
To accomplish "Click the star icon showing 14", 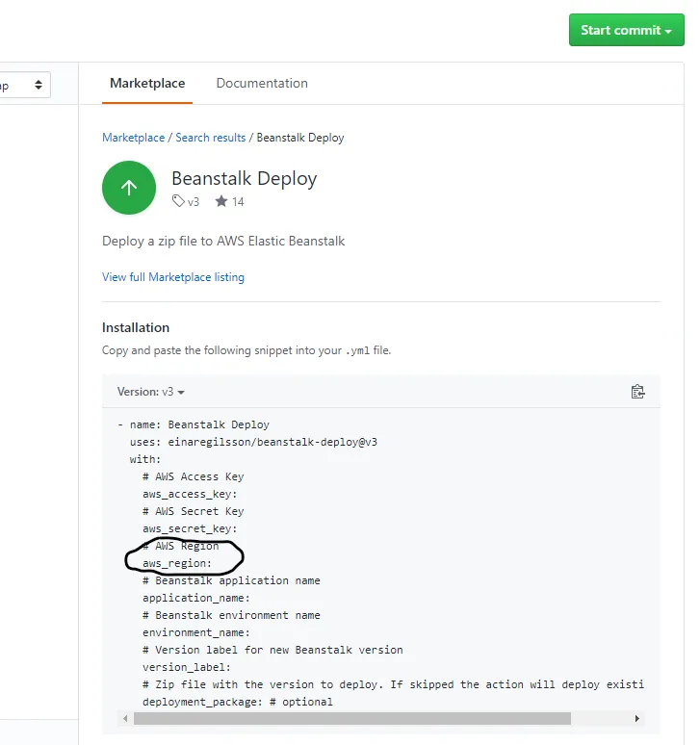I will [x=221, y=201].
